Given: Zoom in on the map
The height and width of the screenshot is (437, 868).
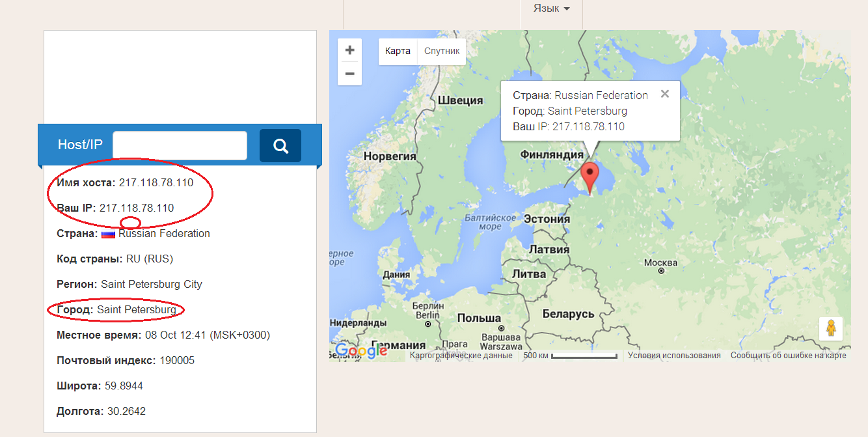Looking at the screenshot, I should click(349, 50).
